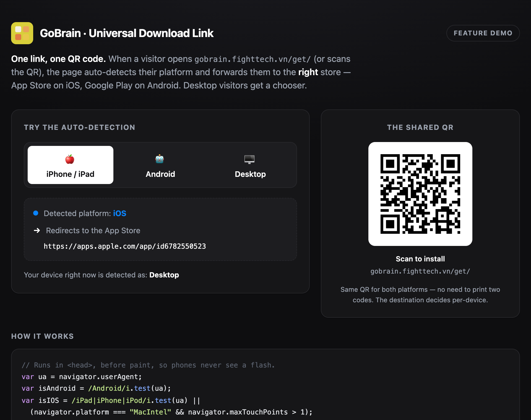Click 'Detected platform: iOS' text

tap(85, 213)
